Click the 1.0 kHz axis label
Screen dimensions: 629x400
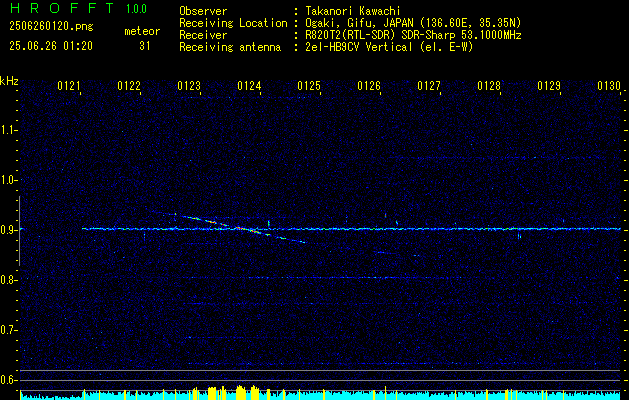7,180
